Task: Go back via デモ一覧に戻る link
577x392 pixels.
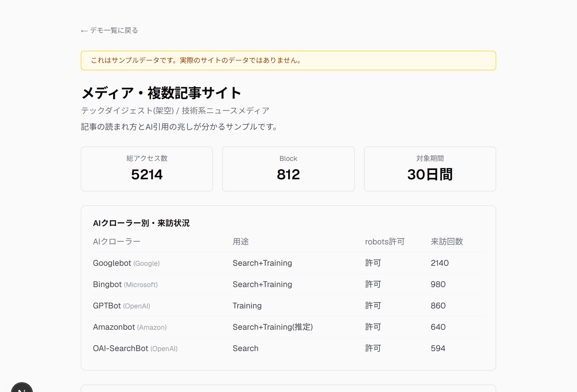Action: [x=109, y=30]
